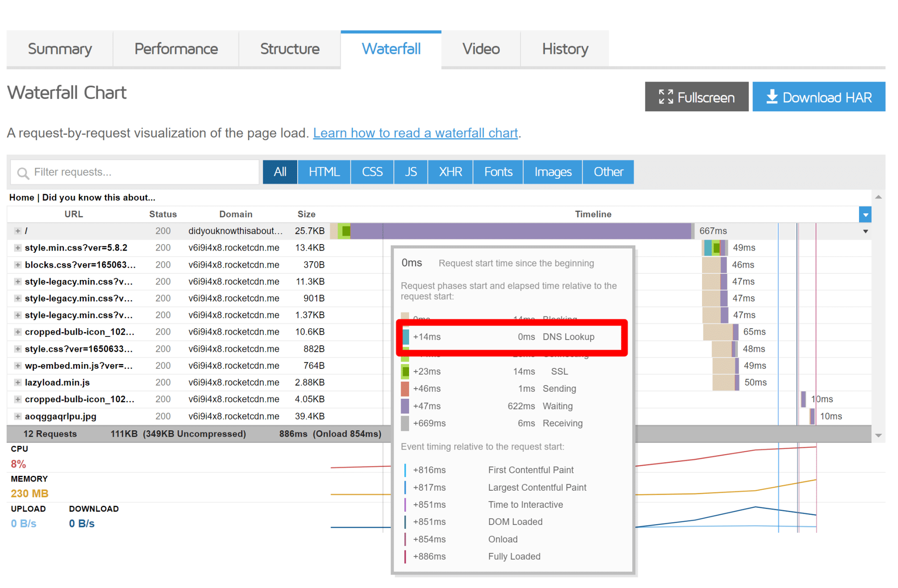Click the Download HAR button
Image resolution: width=898 pixels, height=588 pixels.
pyautogui.click(x=819, y=97)
